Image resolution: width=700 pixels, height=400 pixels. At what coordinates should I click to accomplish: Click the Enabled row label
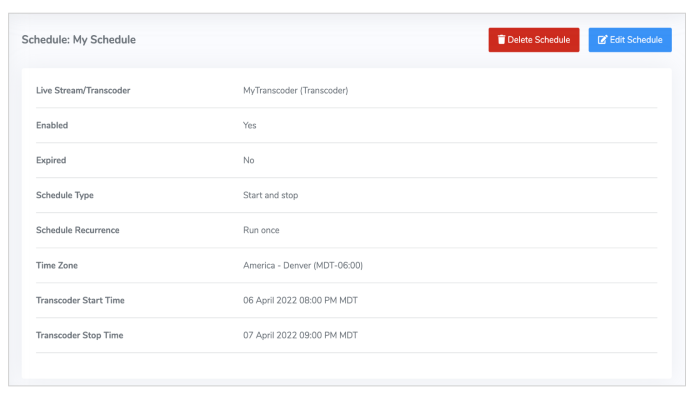click(x=52, y=125)
